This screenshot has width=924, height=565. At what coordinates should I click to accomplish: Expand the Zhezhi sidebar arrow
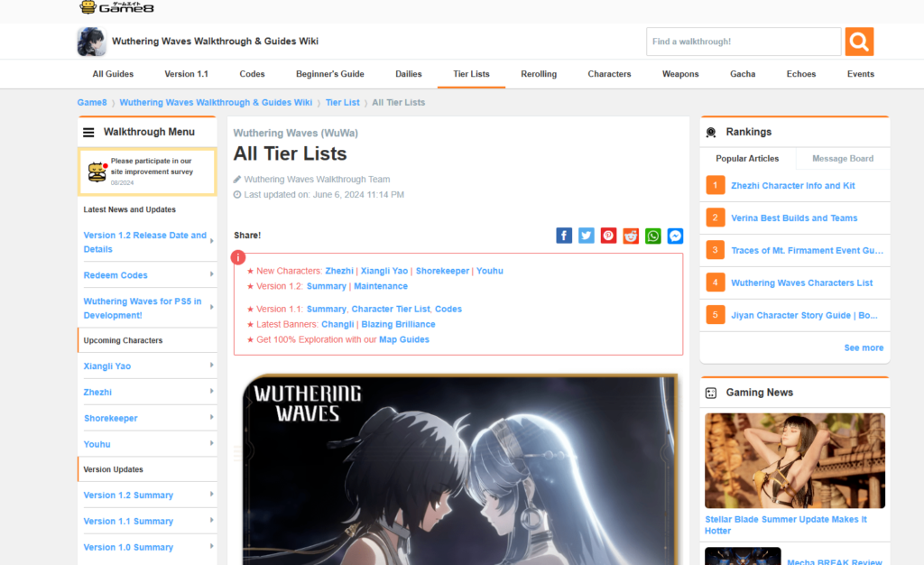[211, 391]
